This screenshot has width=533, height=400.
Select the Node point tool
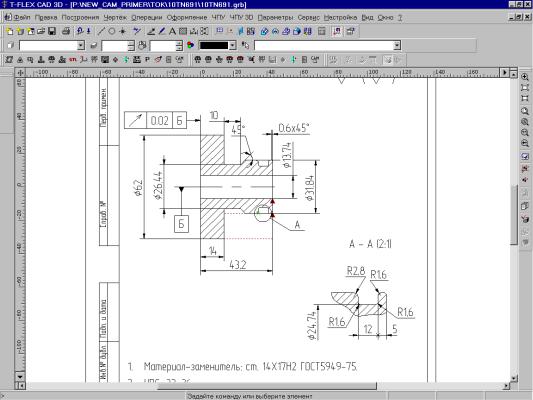tap(122, 32)
